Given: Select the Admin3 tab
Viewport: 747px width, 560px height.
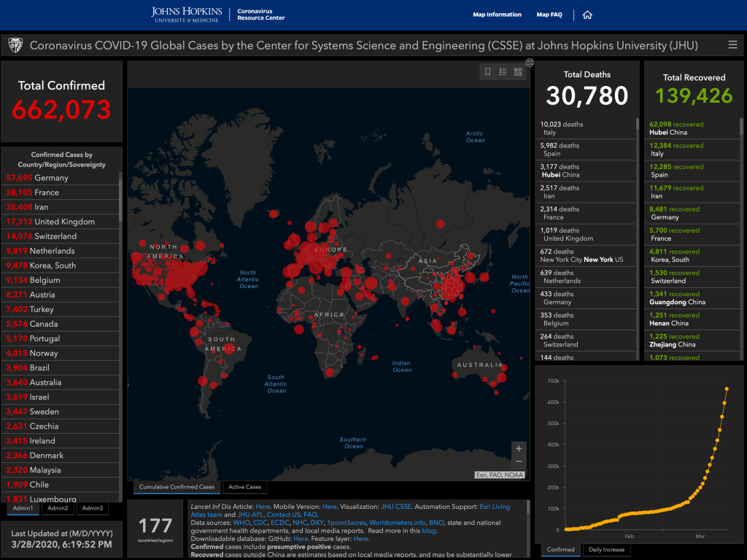Looking at the screenshot, I should point(92,508).
